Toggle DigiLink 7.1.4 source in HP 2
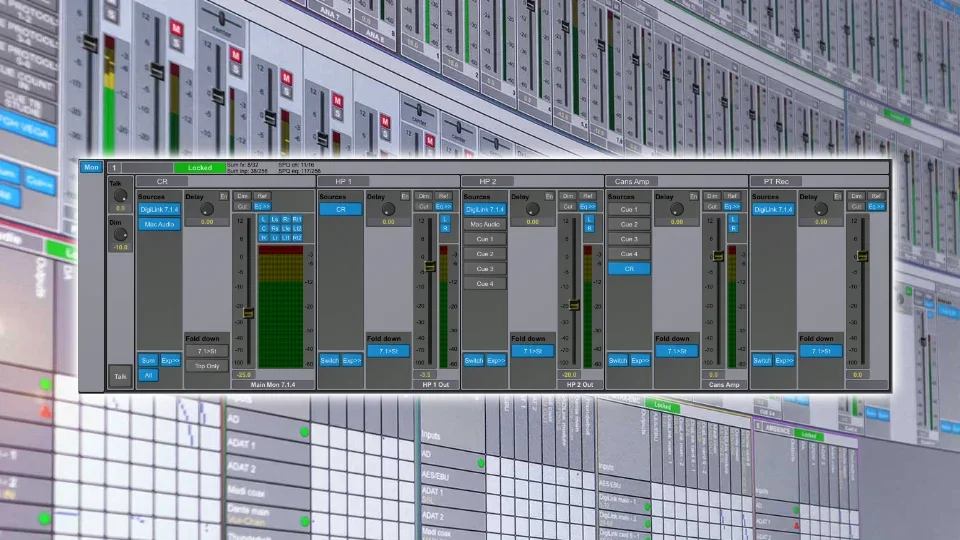Viewport: 960px width, 540px height. click(485, 209)
